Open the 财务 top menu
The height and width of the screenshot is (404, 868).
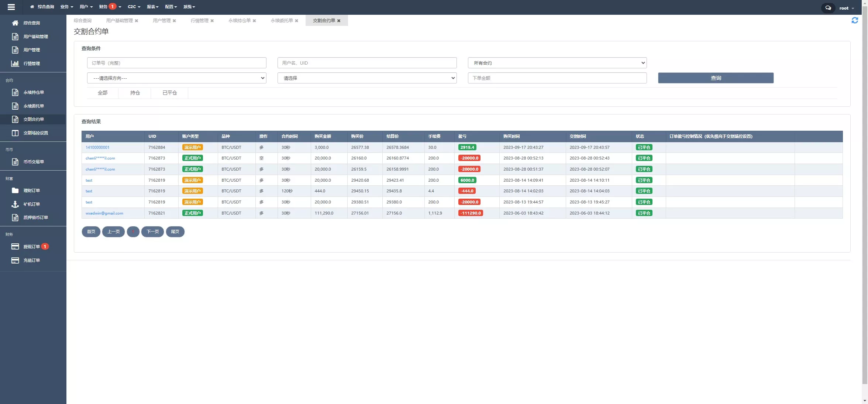pos(103,7)
